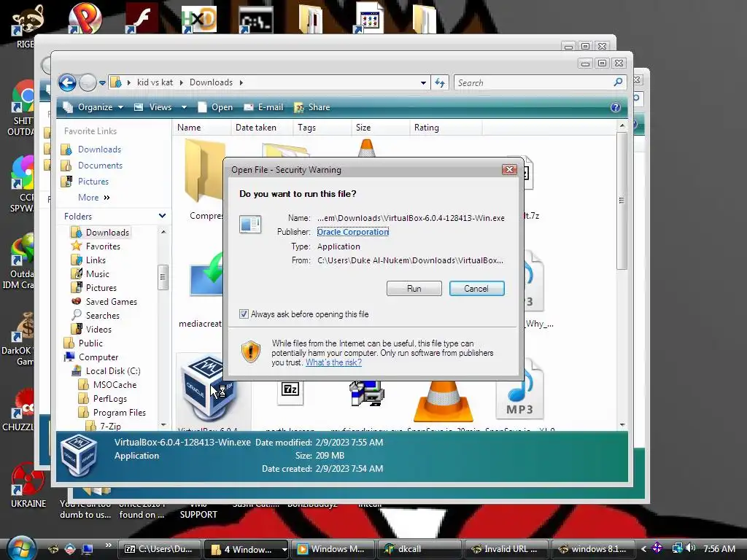Open Downloads in Favorite Links
Viewport: 747px width, 560px height.
click(99, 149)
